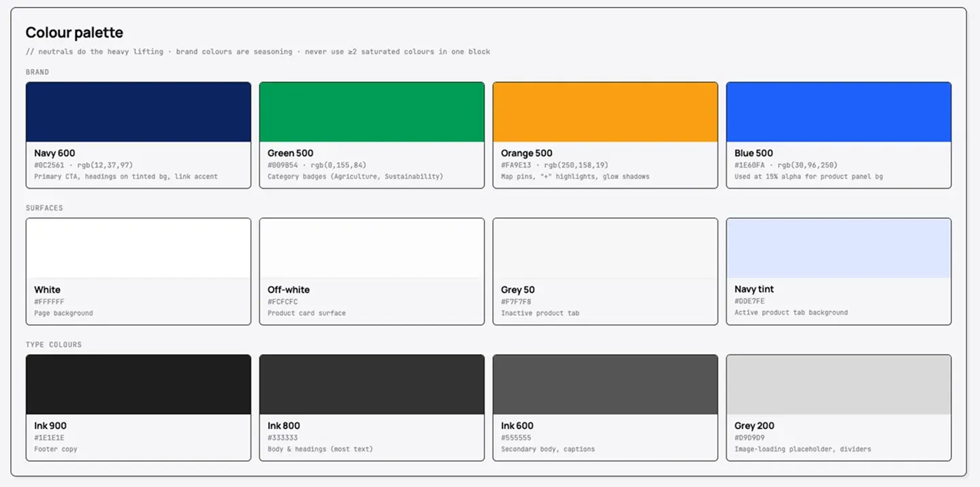Screen dimensions: 980x487
Task: Select the '#DDE7FE' hex code
Action: (x=749, y=301)
